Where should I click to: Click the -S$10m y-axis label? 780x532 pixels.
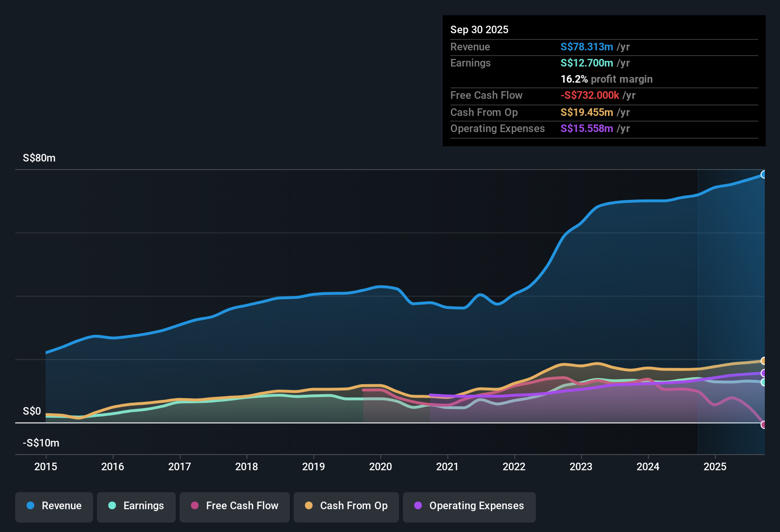[41, 443]
